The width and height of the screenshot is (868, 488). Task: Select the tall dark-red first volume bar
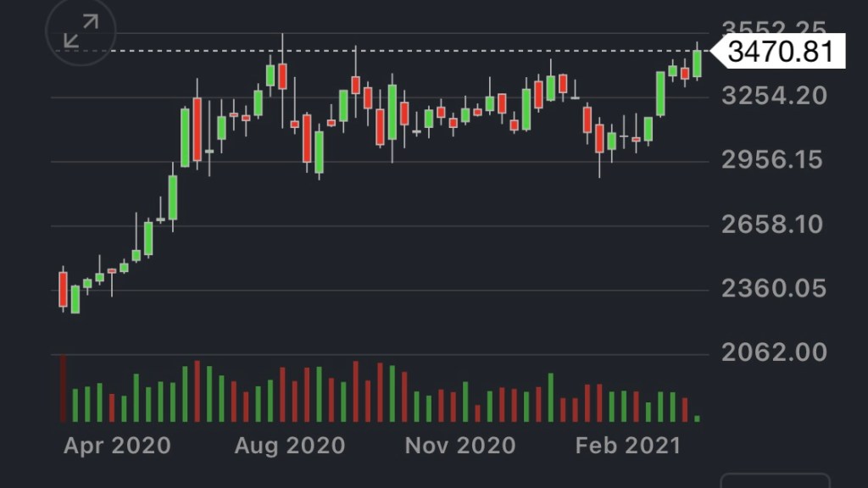[x=63, y=389]
